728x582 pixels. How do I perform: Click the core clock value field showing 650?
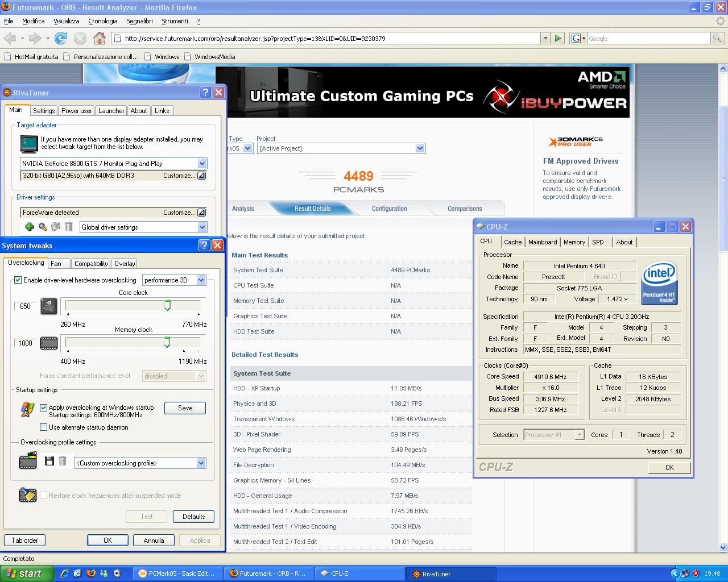(25, 306)
